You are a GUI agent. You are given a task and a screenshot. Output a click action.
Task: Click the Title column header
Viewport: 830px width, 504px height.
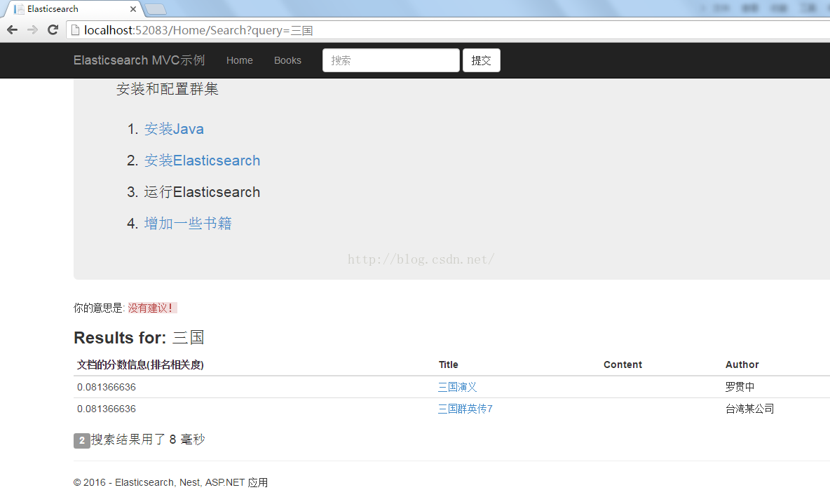[x=449, y=365]
